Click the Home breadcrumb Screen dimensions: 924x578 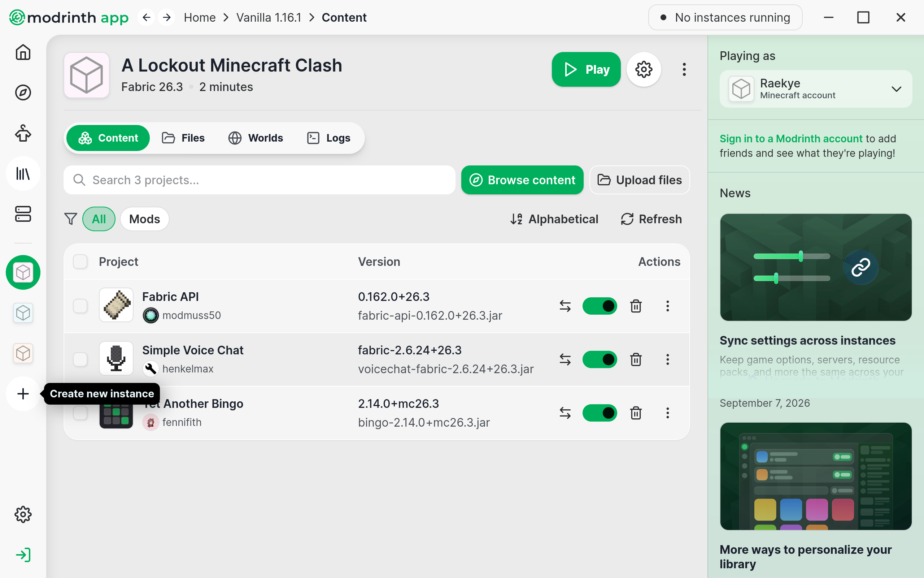point(200,17)
